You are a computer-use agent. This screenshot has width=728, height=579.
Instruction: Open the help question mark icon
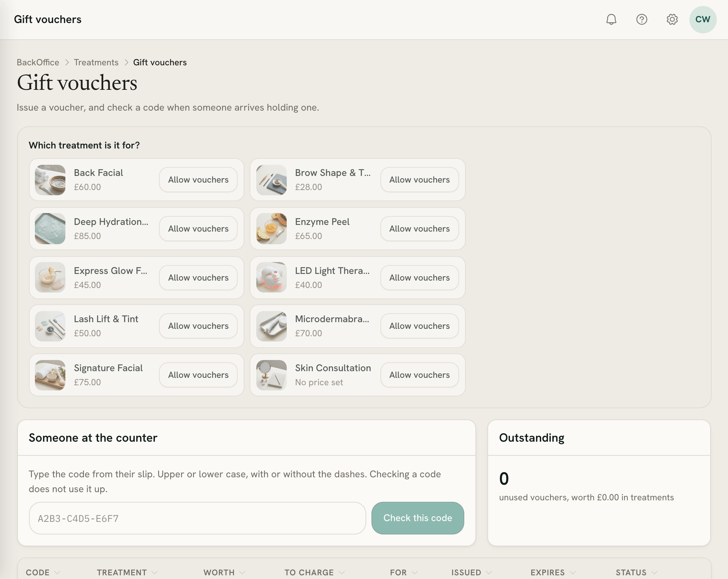click(641, 19)
